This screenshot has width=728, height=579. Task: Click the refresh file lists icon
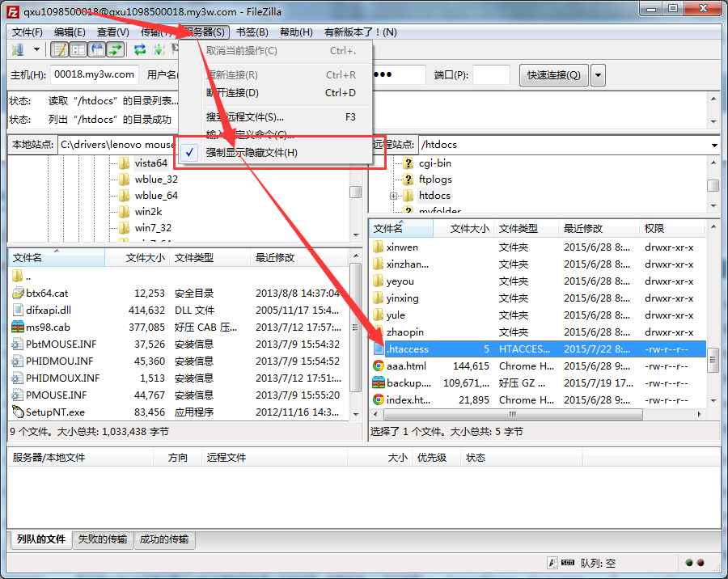coord(140,50)
